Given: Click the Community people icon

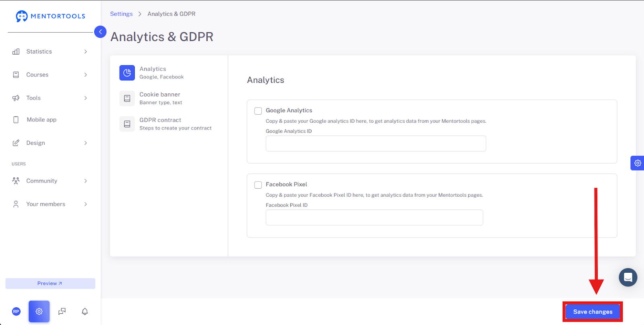Looking at the screenshot, I should [16, 181].
